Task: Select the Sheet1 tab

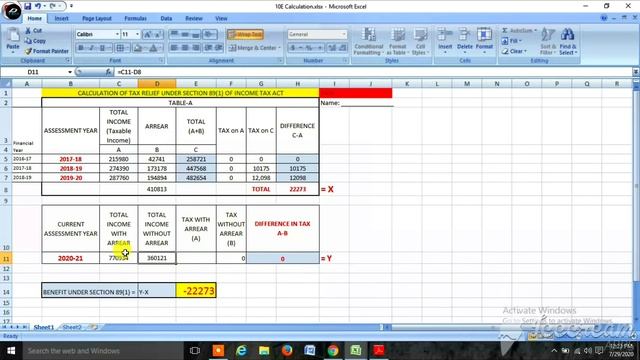Action: point(44,327)
